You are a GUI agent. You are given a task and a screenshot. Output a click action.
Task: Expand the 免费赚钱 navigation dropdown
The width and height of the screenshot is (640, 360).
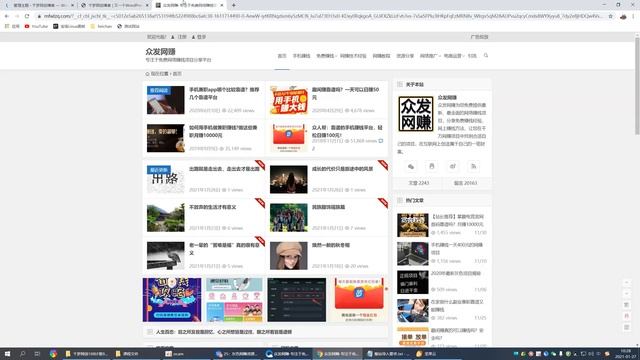pos(326,56)
